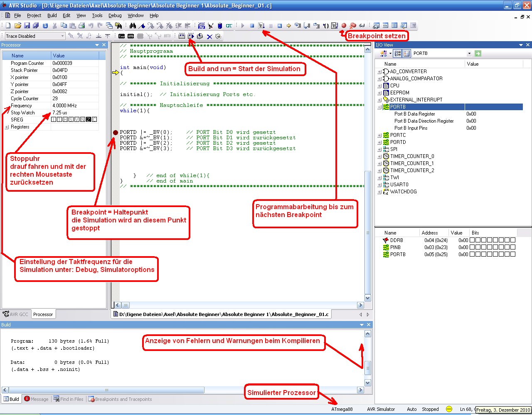Click the Stop Watch value 7.25 us
The width and height of the screenshot is (532, 415).
(x=60, y=113)
